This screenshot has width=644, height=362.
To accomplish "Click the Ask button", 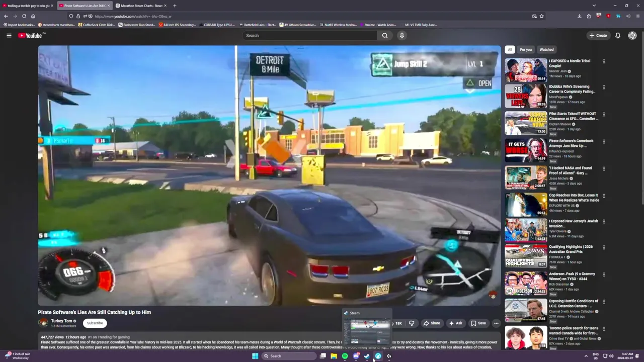I will point(455,323).
